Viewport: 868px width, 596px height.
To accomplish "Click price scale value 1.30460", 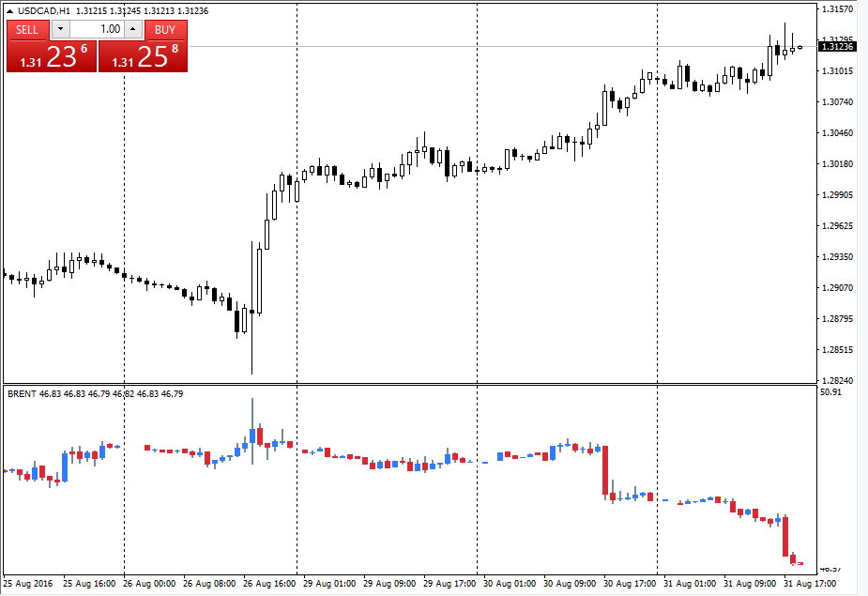I will [838, 133].
